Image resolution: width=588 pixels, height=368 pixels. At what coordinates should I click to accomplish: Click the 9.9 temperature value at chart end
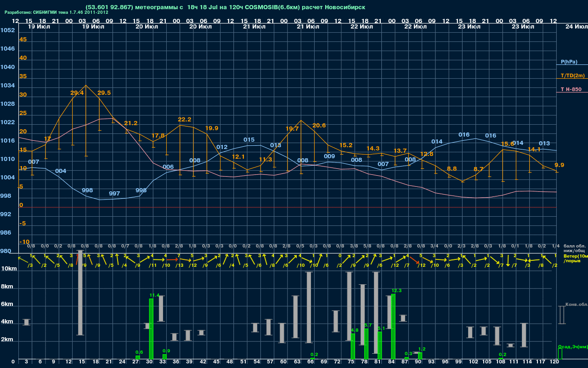(x=560, y=165)
